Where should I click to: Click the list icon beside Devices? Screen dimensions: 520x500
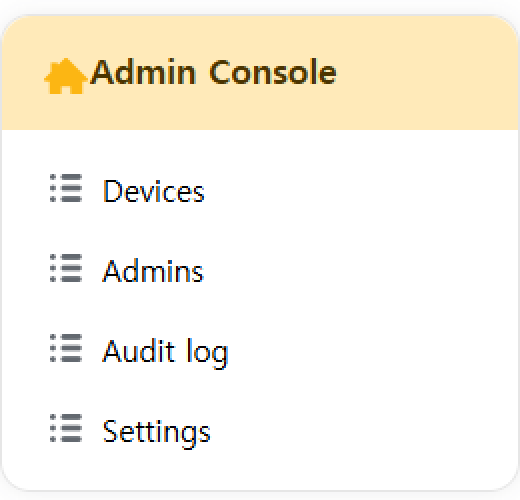66,188
